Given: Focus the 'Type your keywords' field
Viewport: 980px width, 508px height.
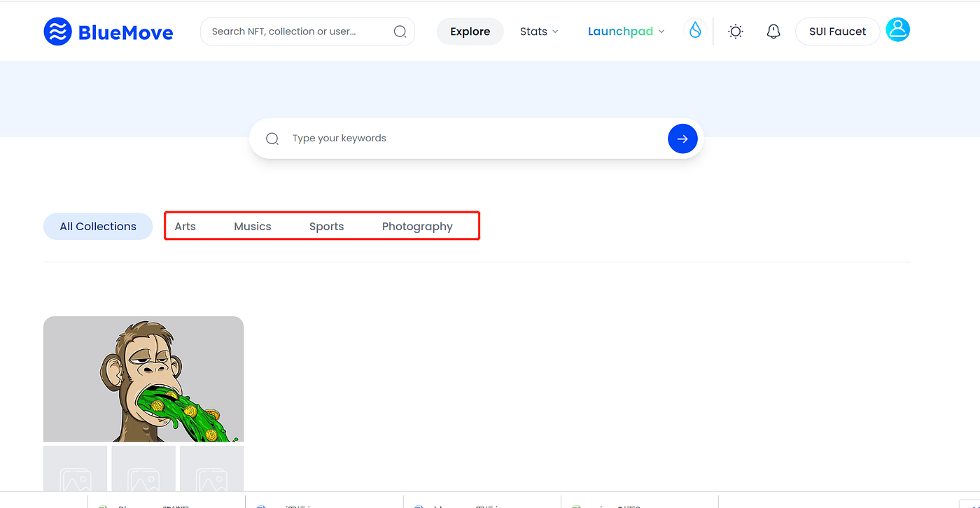Looking at the screenshot, I should (476, 139).
